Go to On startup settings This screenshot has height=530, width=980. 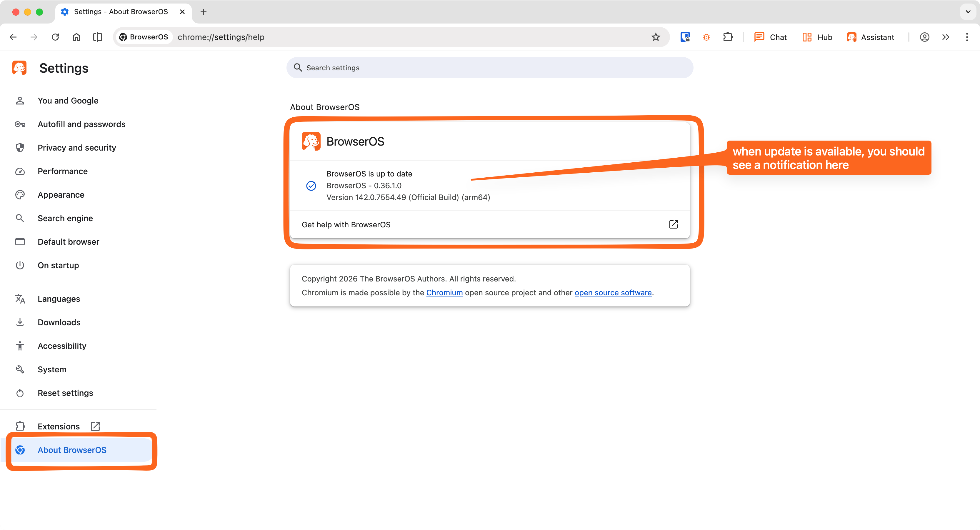[x=78, y=265]
